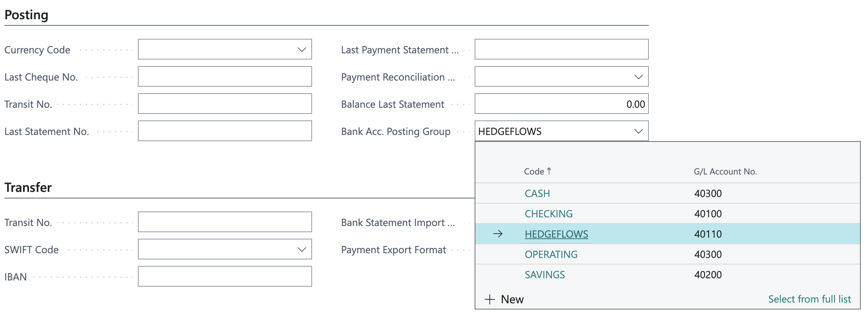Focus the Posting Transit No. field

pos(225,104)
